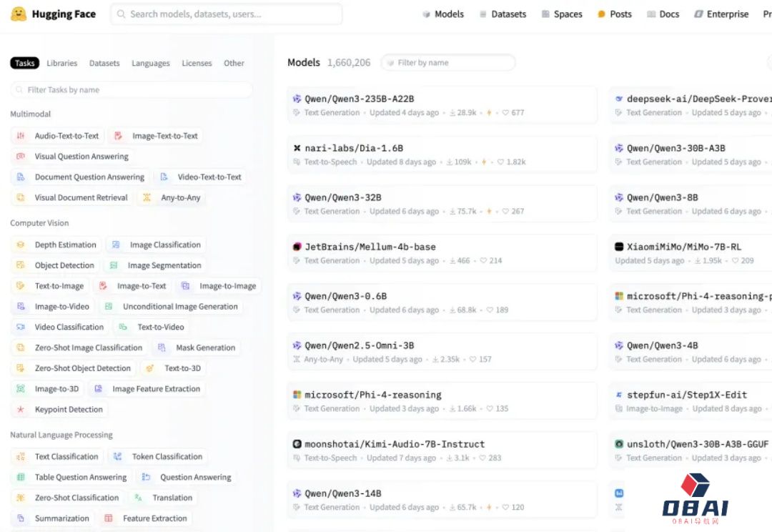Screen dimensions: 772x532
Task: Open Spaces in the top navigation
Action: tap(562, 14)
